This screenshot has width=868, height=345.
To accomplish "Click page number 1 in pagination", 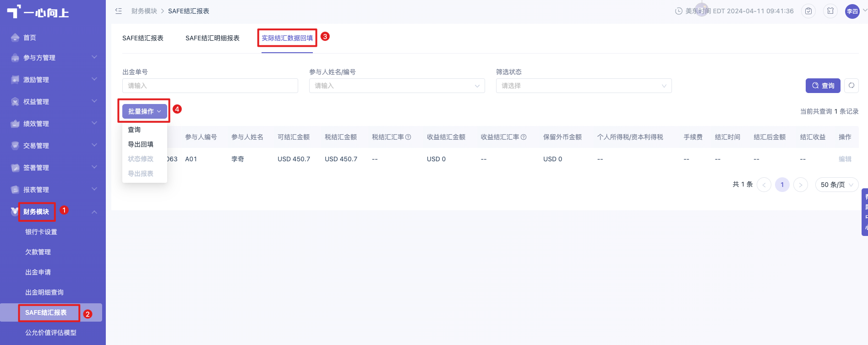I will [x=782, y=185].
